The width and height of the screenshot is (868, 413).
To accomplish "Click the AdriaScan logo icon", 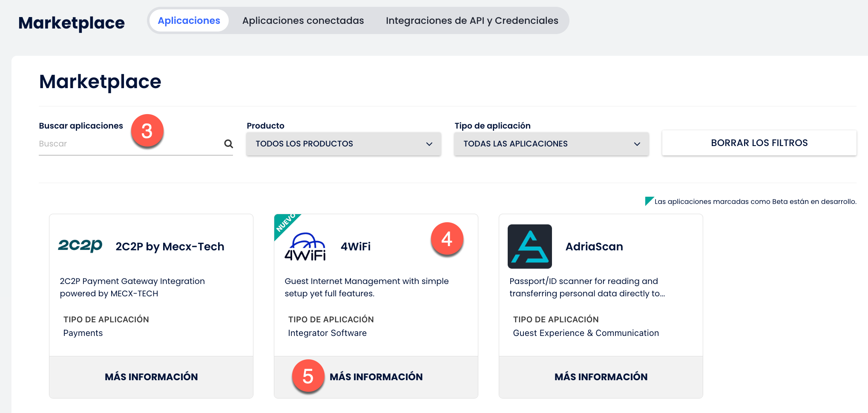I will [x=529, y=247].
